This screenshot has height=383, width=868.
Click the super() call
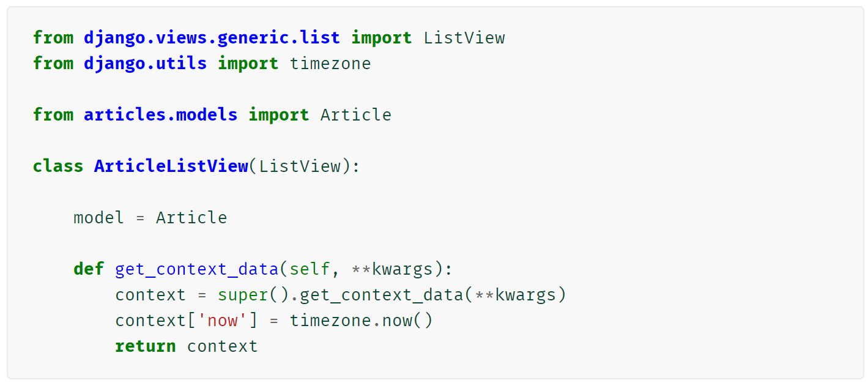click(x=253, y=295)
